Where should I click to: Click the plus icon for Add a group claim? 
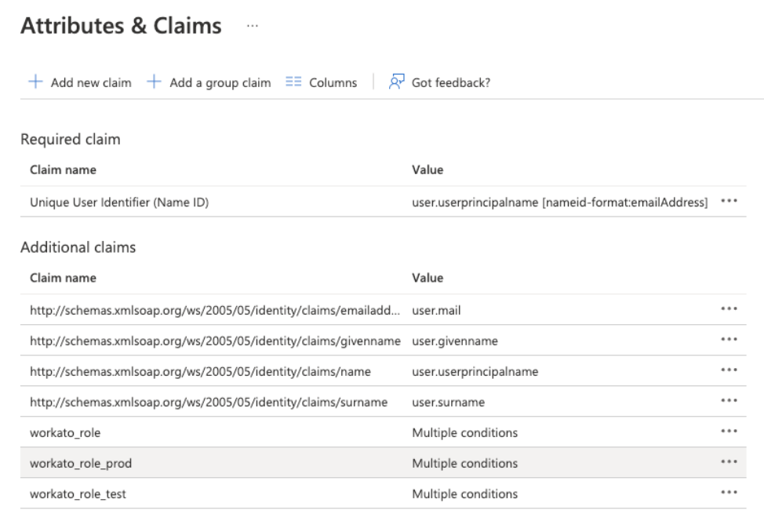tap(154, 82)
